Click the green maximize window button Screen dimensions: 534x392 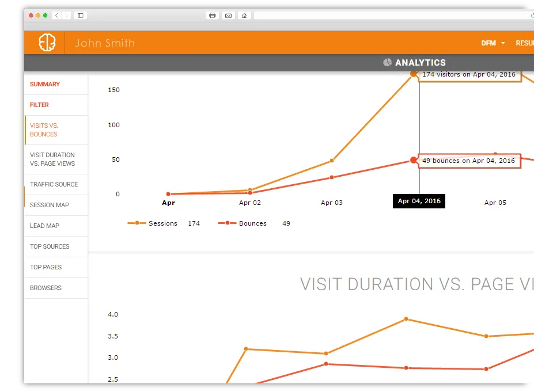[x=45, y=16]
